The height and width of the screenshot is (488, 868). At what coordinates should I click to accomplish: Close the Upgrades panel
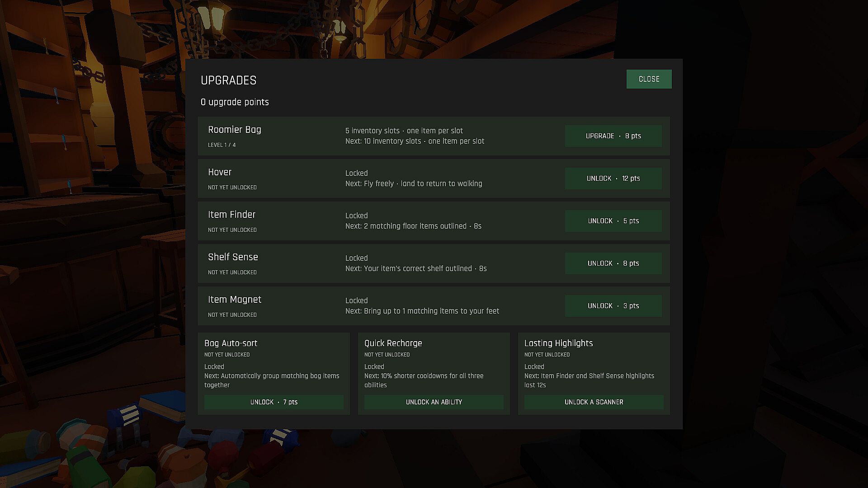tap(649, 79)
